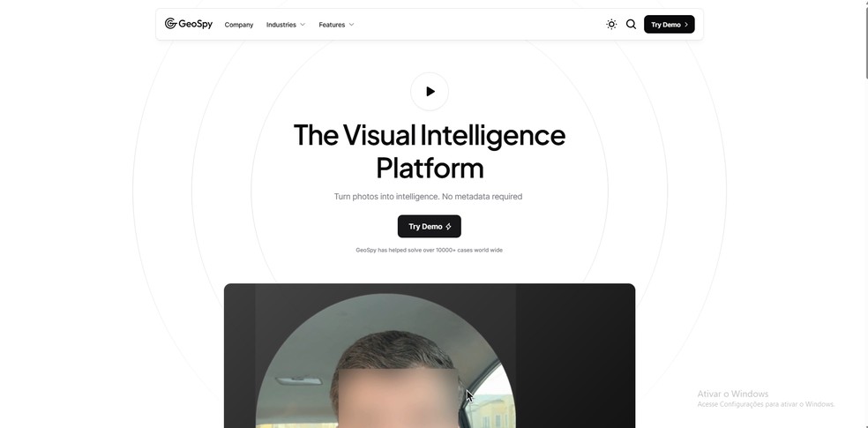Open the demo video preview thumbnail
This screenshot has width=868, height=428.
pyautogui.click(x=430, y=356)
